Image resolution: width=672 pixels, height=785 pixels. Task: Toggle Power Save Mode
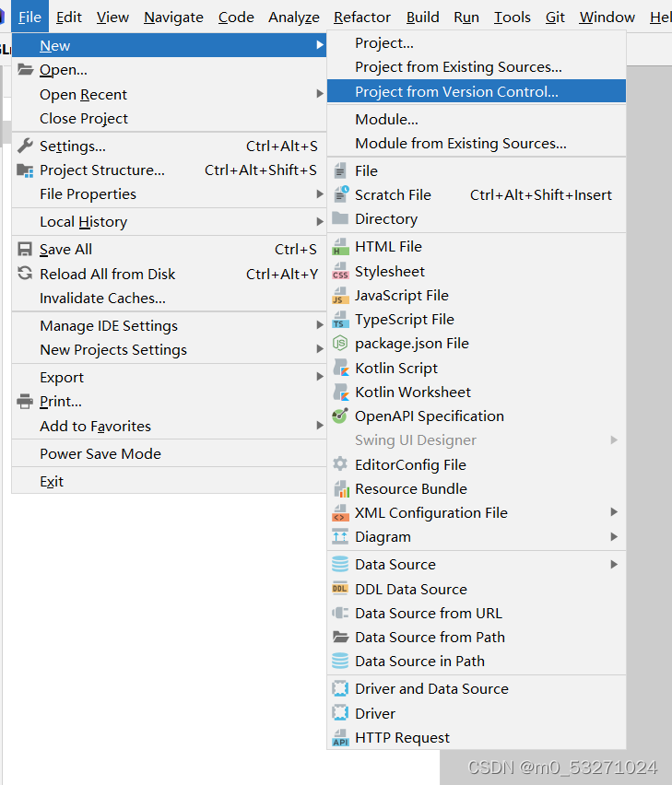169,453
